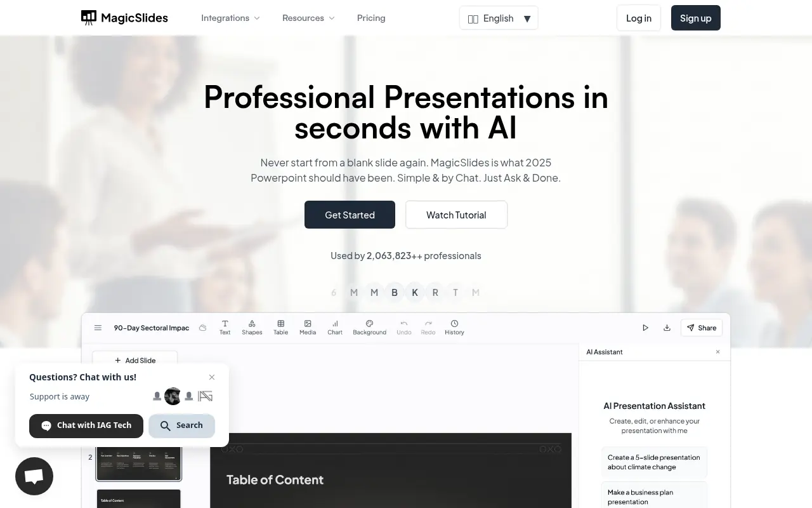Click the Get Started button
The image size is (812, 508).
click(350, 215)
